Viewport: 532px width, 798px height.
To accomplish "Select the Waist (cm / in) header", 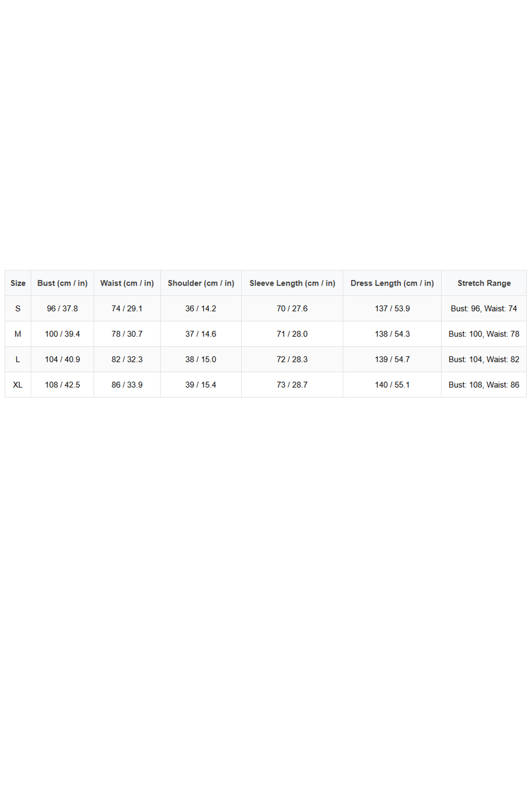I will [x=127, y=283].
